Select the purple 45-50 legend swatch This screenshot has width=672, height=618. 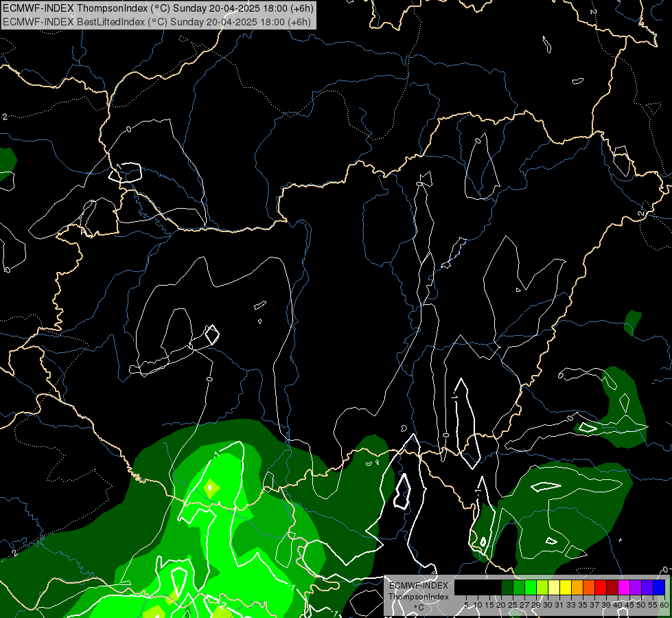[636, 587]
